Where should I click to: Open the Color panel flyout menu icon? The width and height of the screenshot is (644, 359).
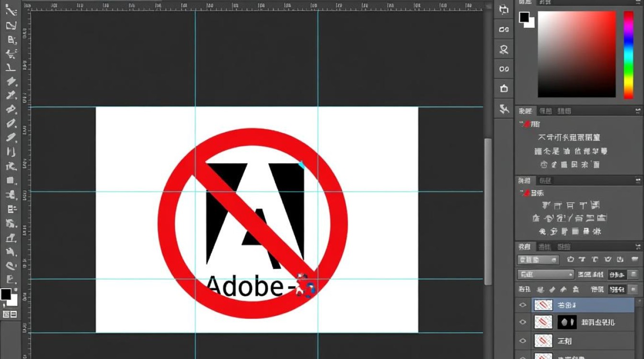point(638,2)
